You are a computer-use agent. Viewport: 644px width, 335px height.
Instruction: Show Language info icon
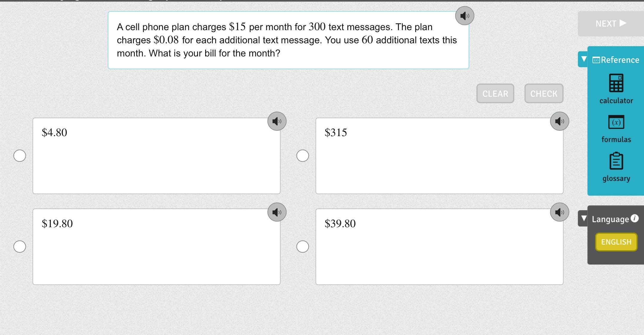point(635,218)
